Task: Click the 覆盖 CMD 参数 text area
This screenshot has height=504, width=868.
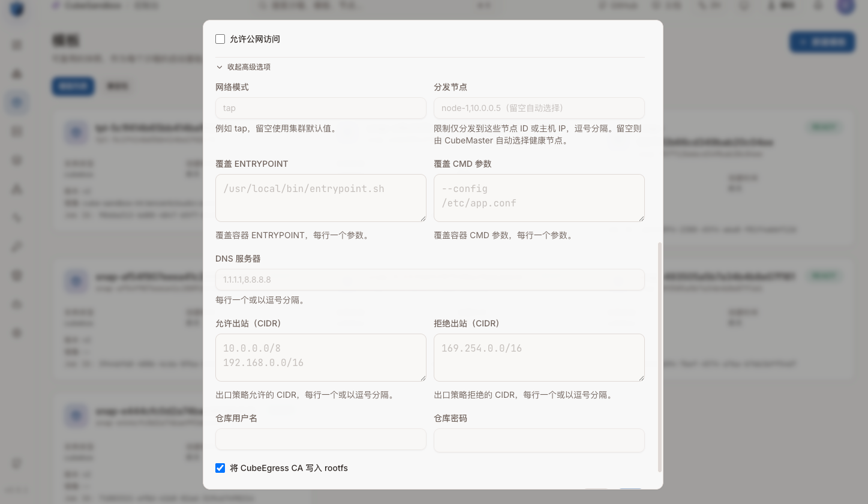Action: tap(539, 198)
